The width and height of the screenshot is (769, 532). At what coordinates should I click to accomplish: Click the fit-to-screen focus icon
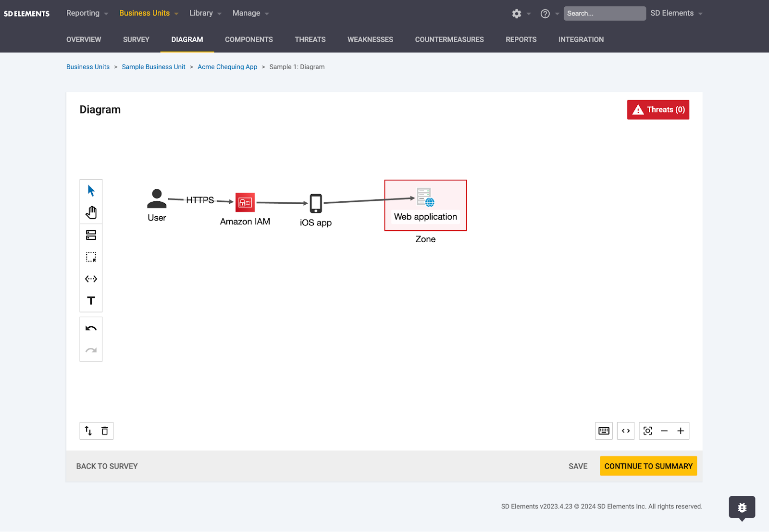[648, 431]
